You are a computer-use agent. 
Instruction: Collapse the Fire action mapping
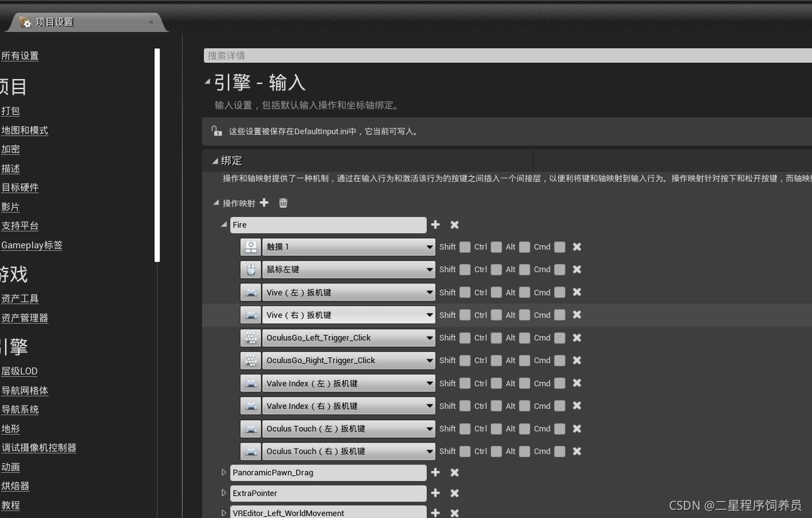tap(223, 224)
